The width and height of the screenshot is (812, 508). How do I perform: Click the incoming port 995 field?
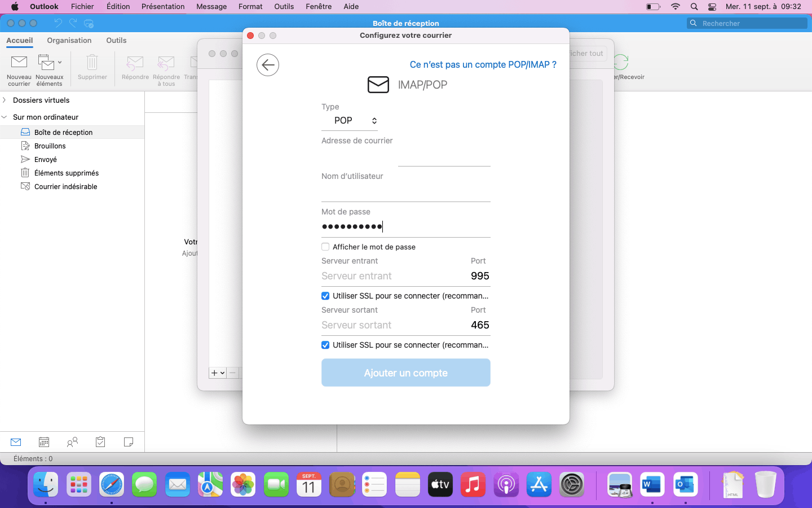pos(479,276)
